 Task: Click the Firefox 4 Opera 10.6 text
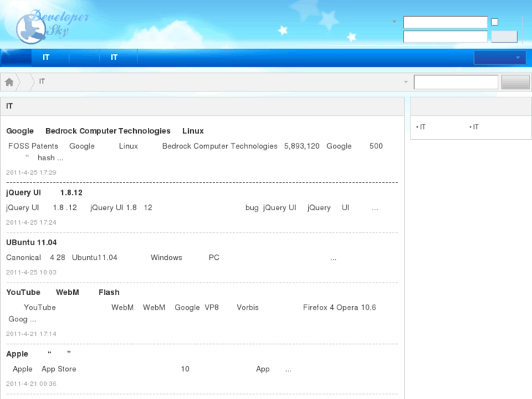340,307
